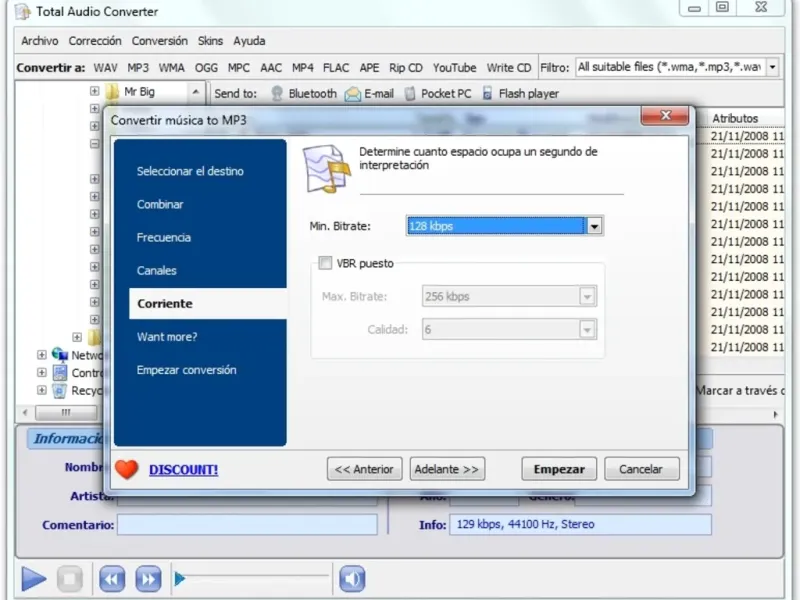This screenshot has height=600, width=800.
Task: Go to Seleccionar el destino step
Action: point(190,171)
